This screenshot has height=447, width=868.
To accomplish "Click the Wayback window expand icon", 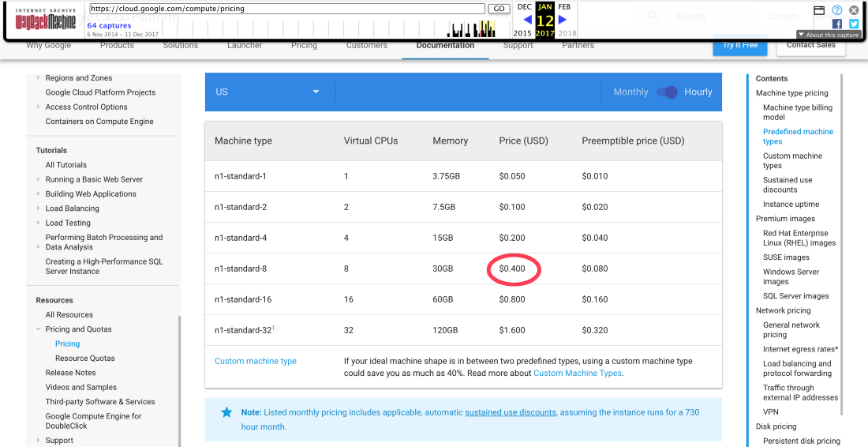I will coord(819,10).
